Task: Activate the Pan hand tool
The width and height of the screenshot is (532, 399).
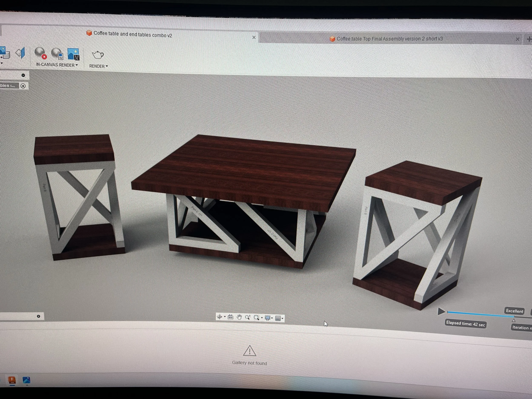Action: 239,317
